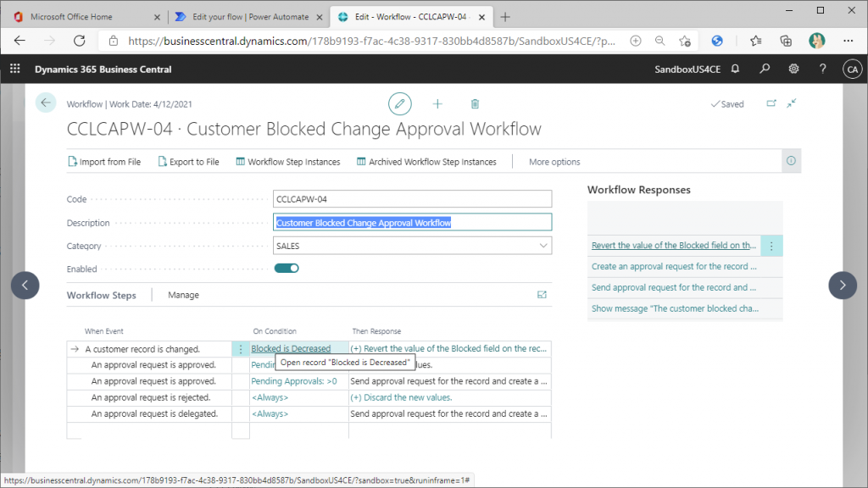Go back in browser history
The image size is (868, 488).
click(20, 41)
